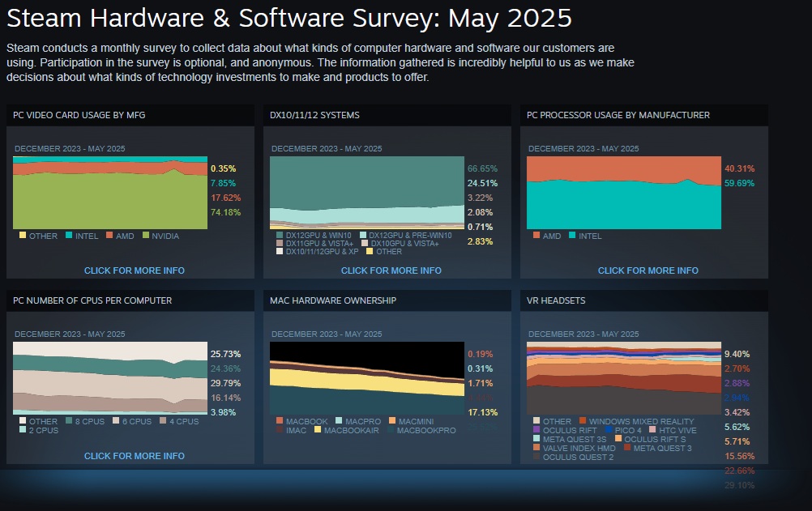
Task: Click the 15.56% VR headset value
Action: point(739,456)
